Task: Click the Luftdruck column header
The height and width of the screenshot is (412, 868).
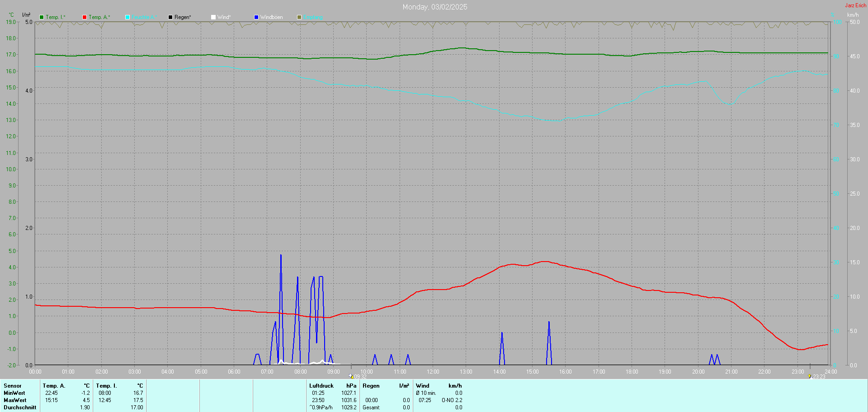Action: click(x=321, y=386)
